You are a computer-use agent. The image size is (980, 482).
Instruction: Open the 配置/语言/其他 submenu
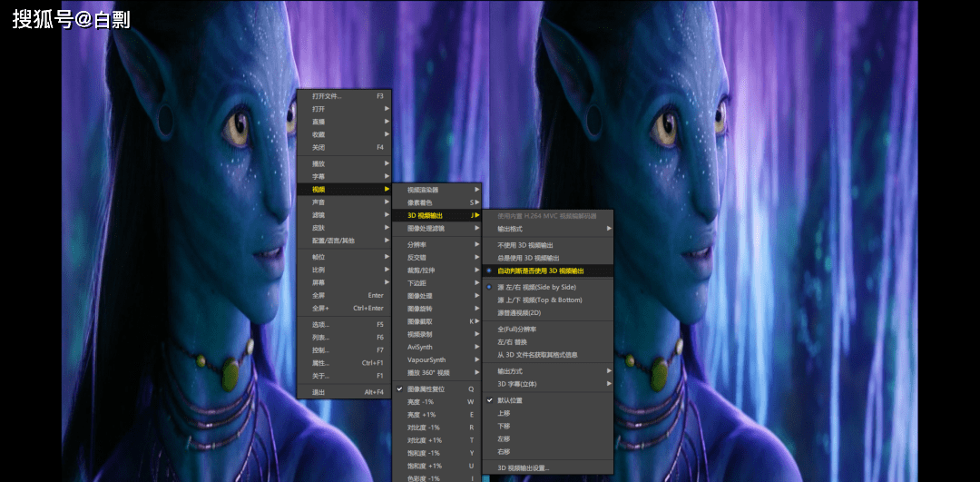tap(344, 241)
